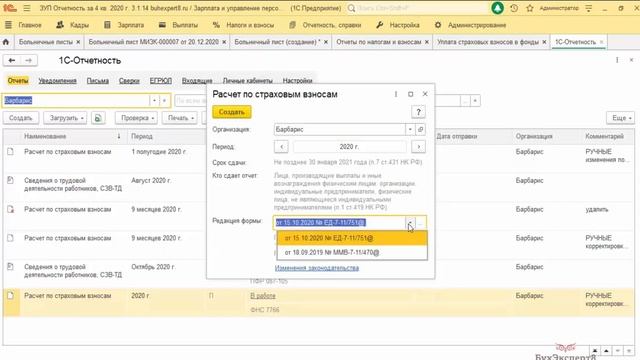Open the sections hamburger menu in title bar

point(27,8)
